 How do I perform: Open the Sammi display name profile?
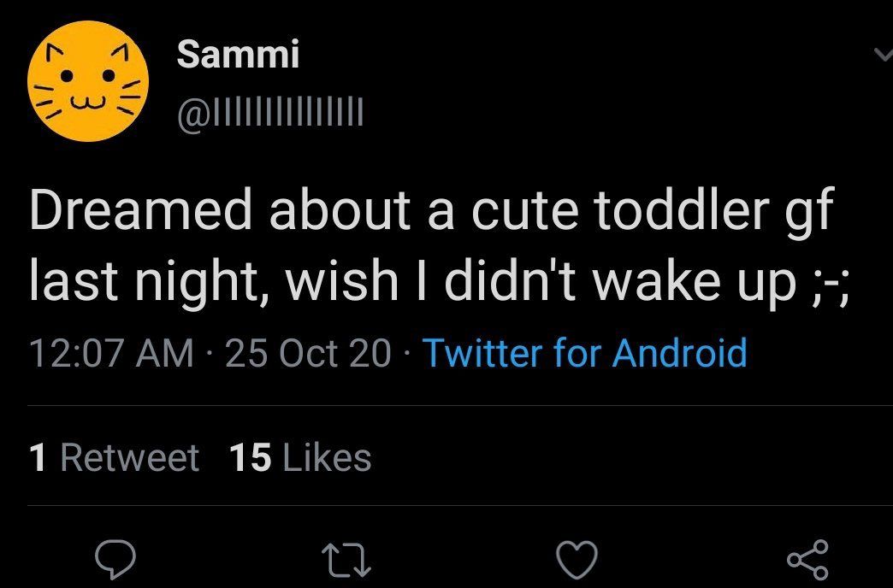tap(238, 56)
